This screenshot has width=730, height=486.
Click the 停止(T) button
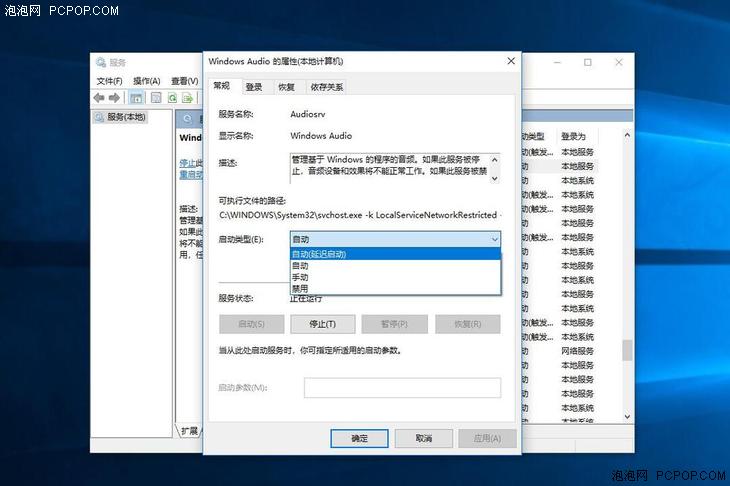coord(323,324)
